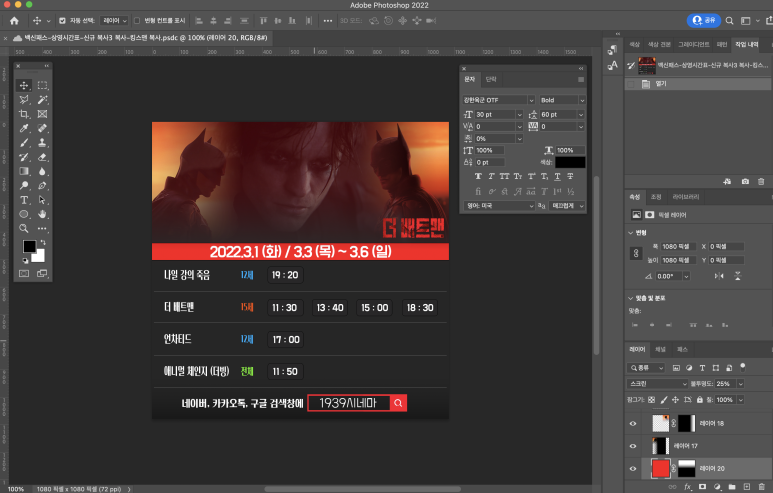Select the Zoom tool in toolbox

pos(24,228)
